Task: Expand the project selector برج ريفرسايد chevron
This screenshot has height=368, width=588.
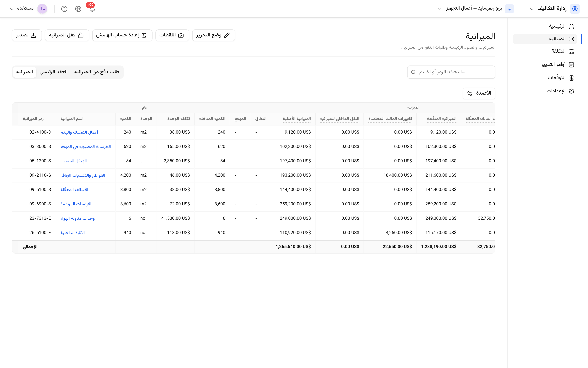Action: point(439,9)
